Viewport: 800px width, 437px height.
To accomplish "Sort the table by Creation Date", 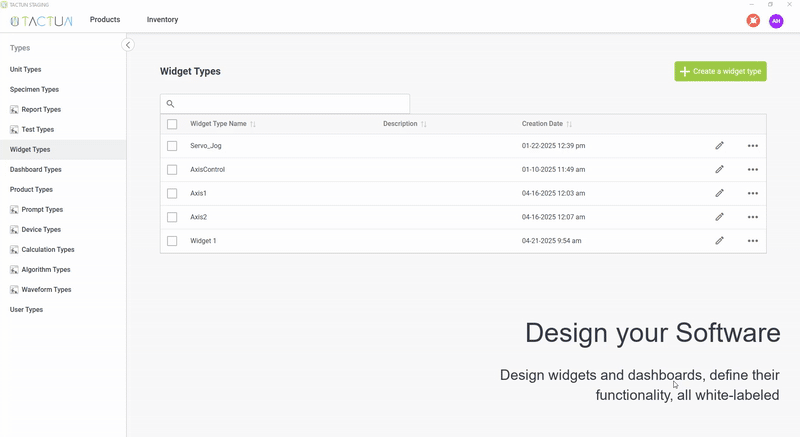I will point(569,124).
